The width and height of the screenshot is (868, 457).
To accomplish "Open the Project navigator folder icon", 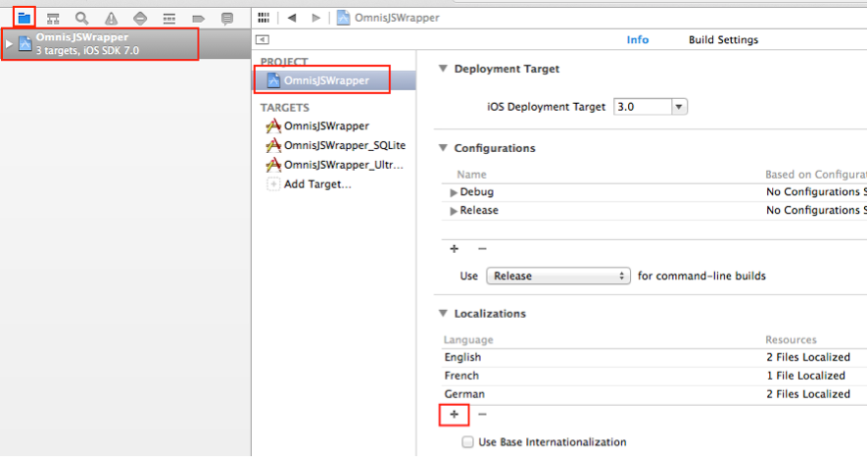I will pos(24,19).
